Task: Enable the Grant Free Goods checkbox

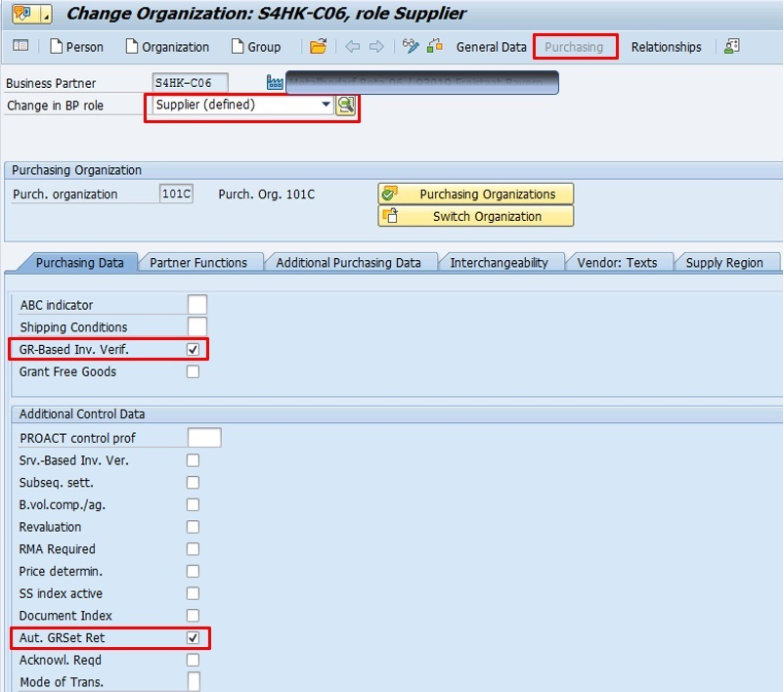Action: (x=194, y=371)
